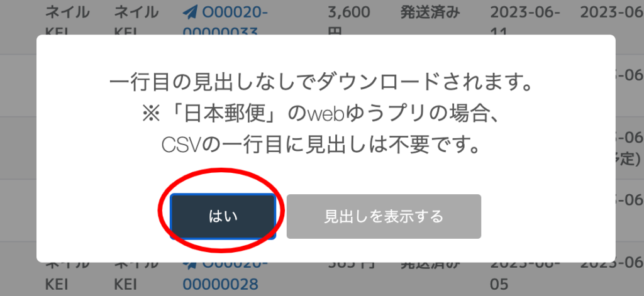This screenshot has width=644, height=296.
Task: Select rightmost 2023-06 date in top row
Action: click(x=612, y=13)
